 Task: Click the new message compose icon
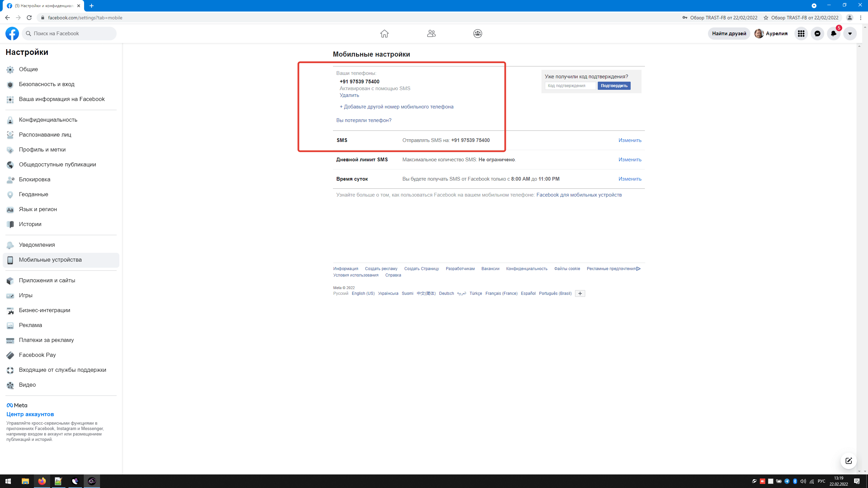[849, 461]
